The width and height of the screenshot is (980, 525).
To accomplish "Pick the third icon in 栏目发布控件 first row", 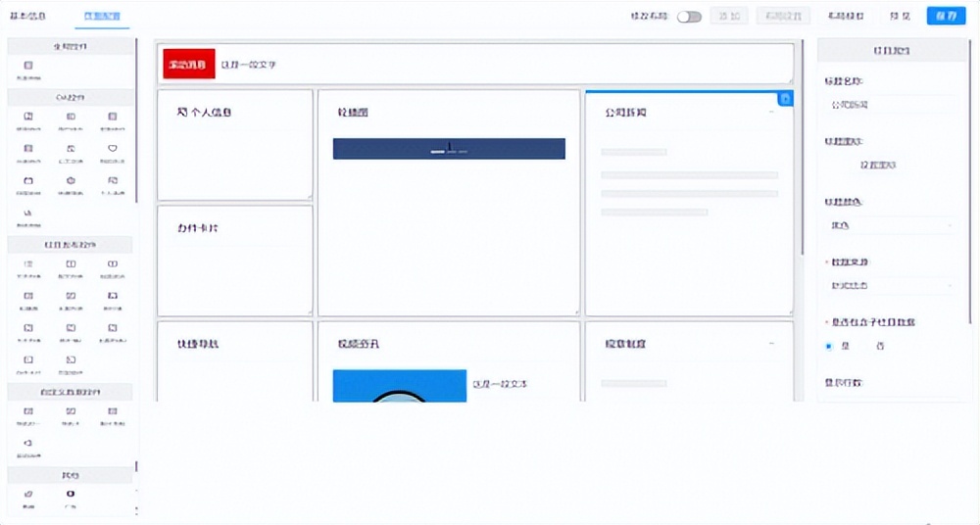I will click(113, 263).
